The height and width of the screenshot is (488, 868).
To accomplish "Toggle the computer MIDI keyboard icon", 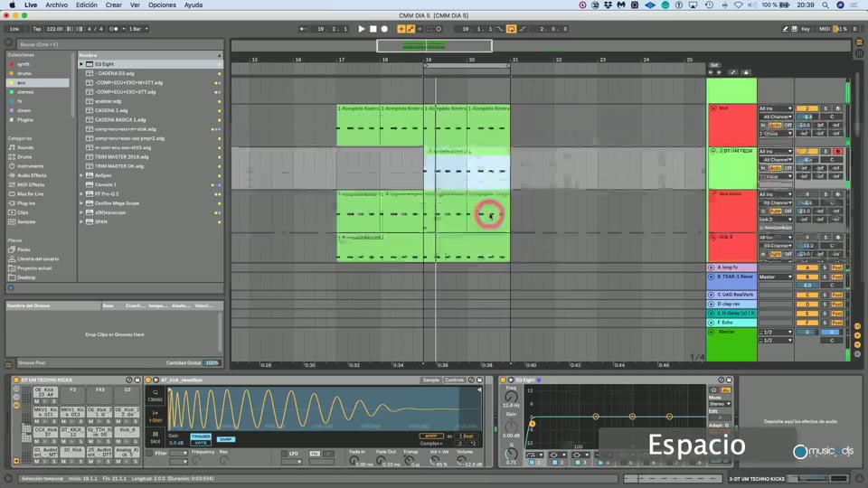I will click(x=795, y=29).
